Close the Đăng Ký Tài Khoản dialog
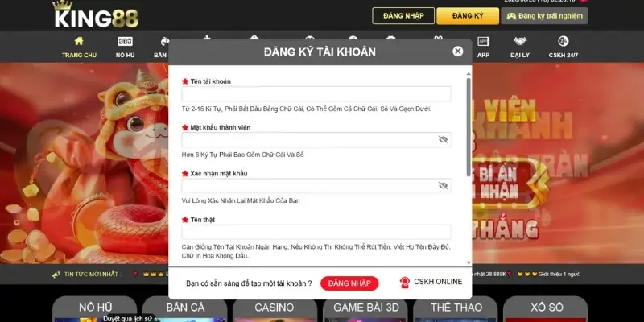This screenshot has width=644, height=322. (x=457, y=52)
